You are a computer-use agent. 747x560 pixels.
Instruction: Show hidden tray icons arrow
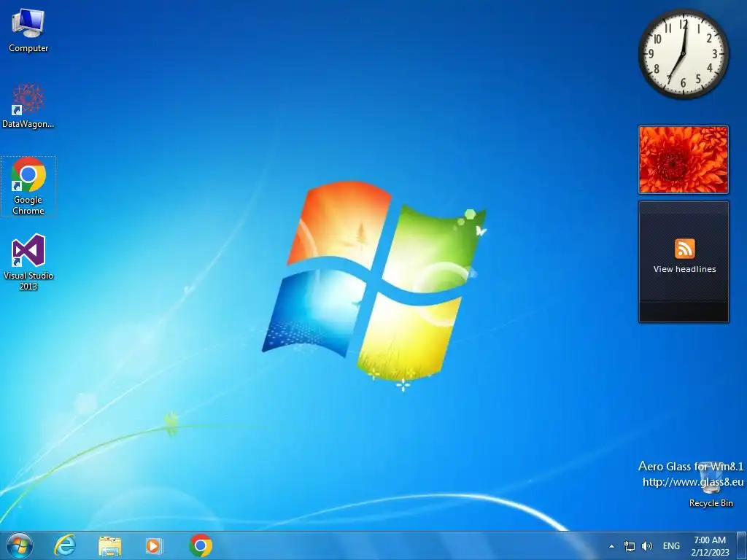click(612, 547)
